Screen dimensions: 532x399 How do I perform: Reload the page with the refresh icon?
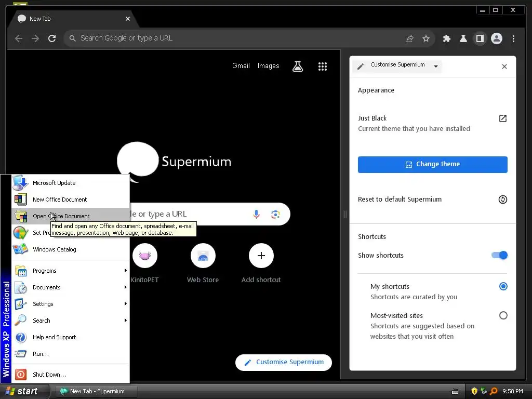(52, 38)
